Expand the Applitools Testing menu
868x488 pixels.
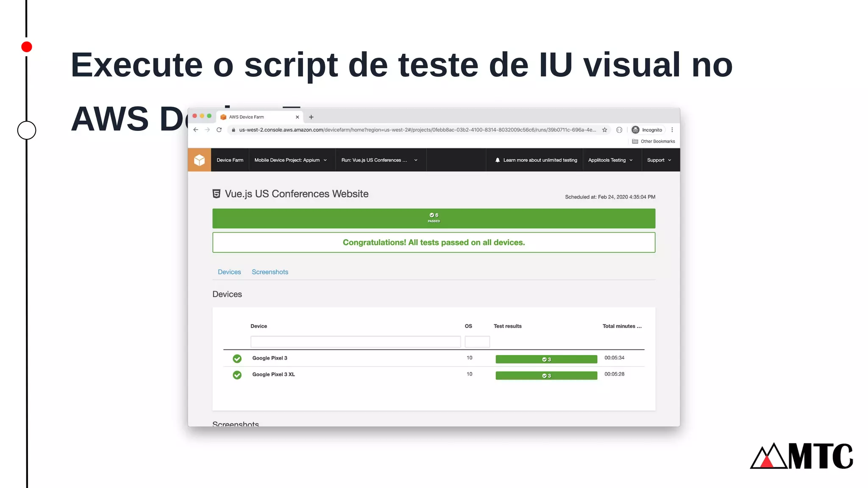[611, 160]
